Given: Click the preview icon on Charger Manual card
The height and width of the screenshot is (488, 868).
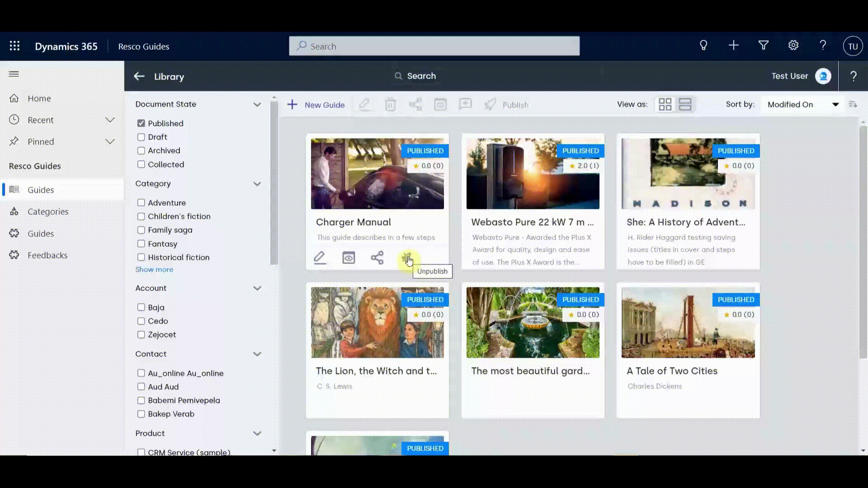Looking at the screenshot, I should [x=349, y=258].
